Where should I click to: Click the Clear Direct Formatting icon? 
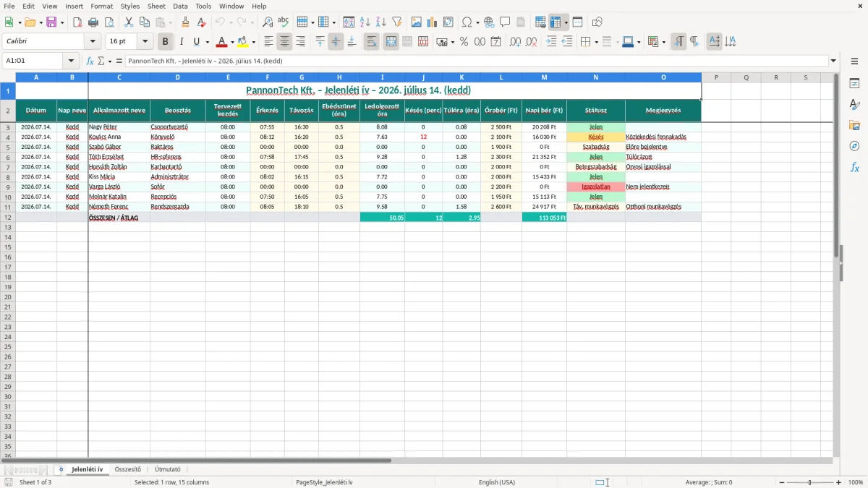202,22
